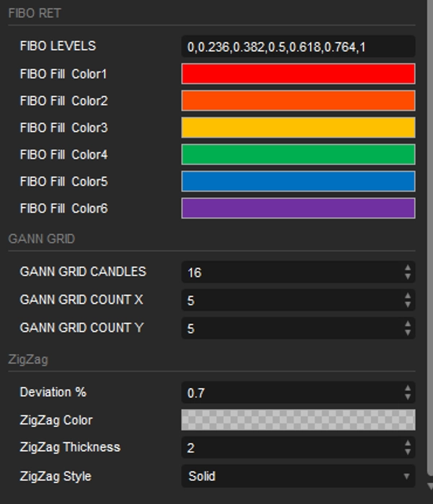This screenshot has height=504, width=433.
Task: Open the transparent ZigZag Color swatch
Action: pos(297,420)
